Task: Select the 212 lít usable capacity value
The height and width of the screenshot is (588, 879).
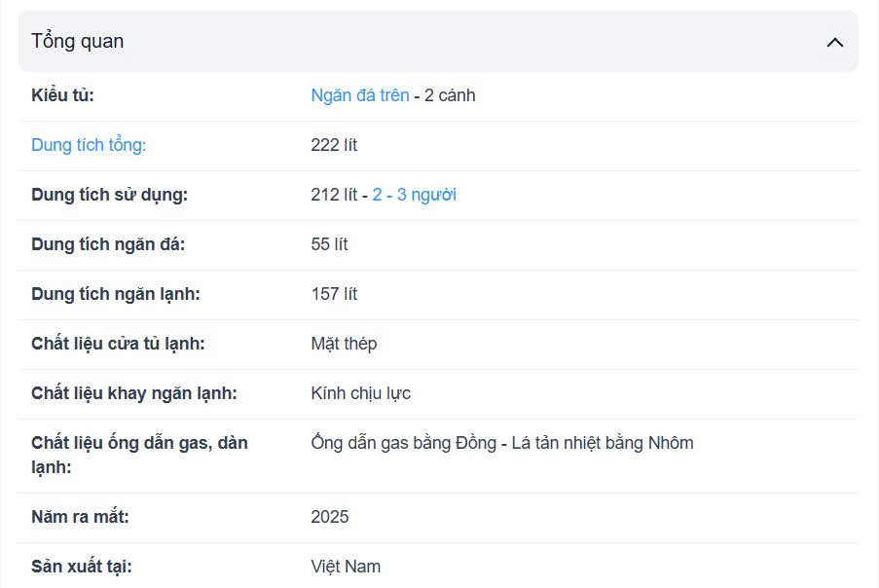Action: (x=334, y=195)
